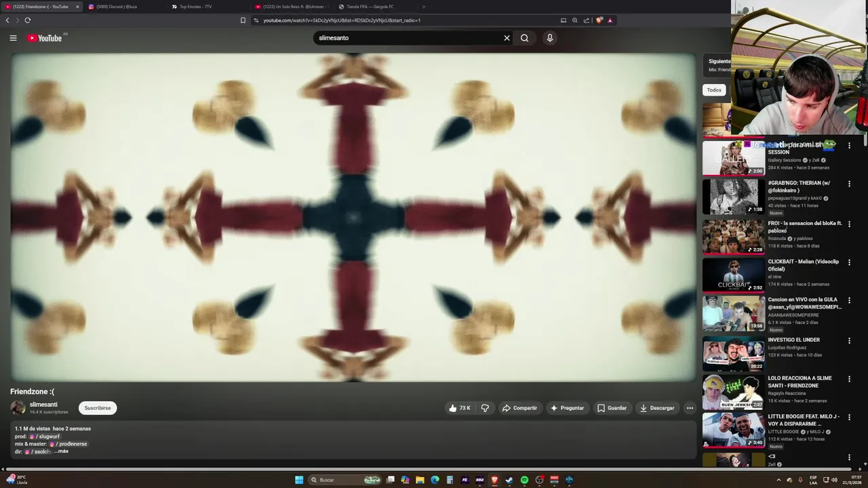Open 'LOLO REACCIONA A SLIME SANTI' title
Viewport: 868px width, 488px height.
point(800,382)
